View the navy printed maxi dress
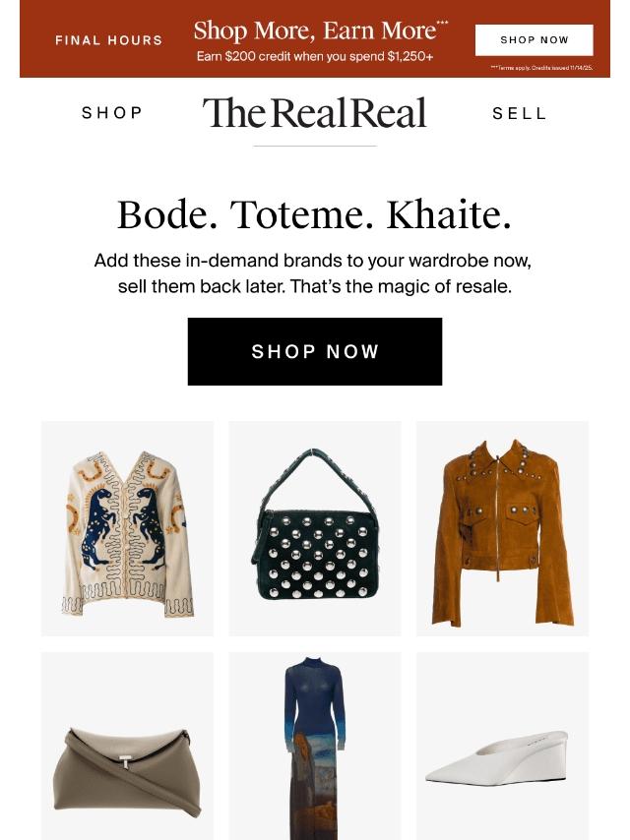Screen dimensions: 630x840 coord(315,746)
